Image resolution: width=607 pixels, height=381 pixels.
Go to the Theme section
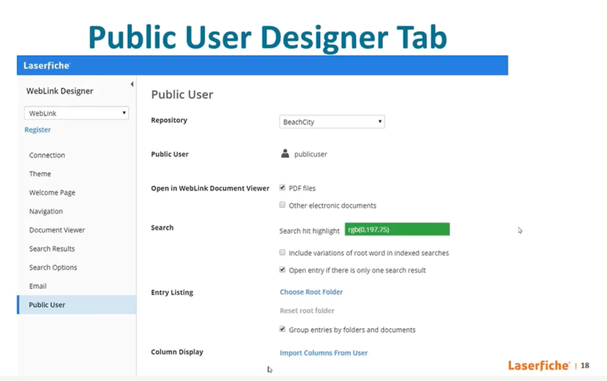[x=40, y=173]
